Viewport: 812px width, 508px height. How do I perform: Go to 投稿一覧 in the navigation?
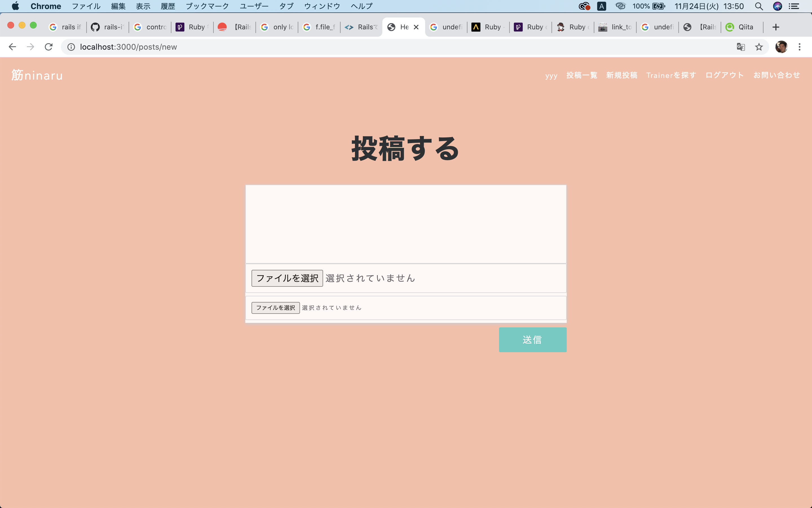tap(582, 75)
